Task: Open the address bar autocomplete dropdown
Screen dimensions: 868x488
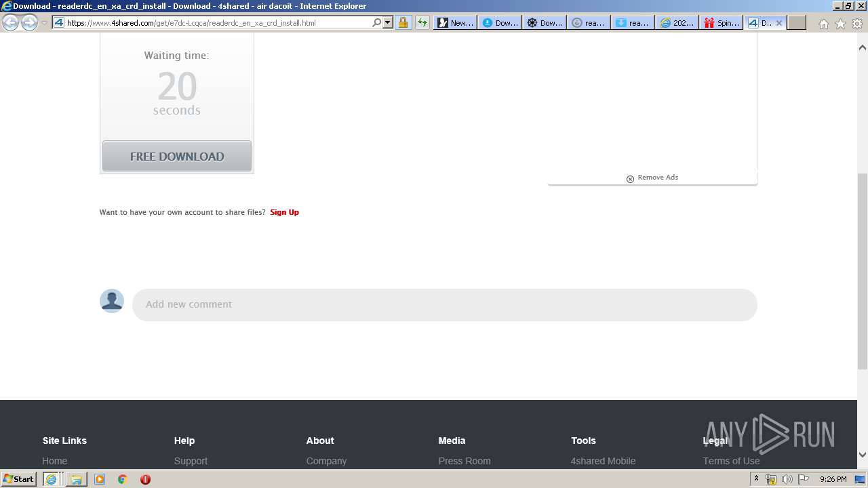Action: 388,22
